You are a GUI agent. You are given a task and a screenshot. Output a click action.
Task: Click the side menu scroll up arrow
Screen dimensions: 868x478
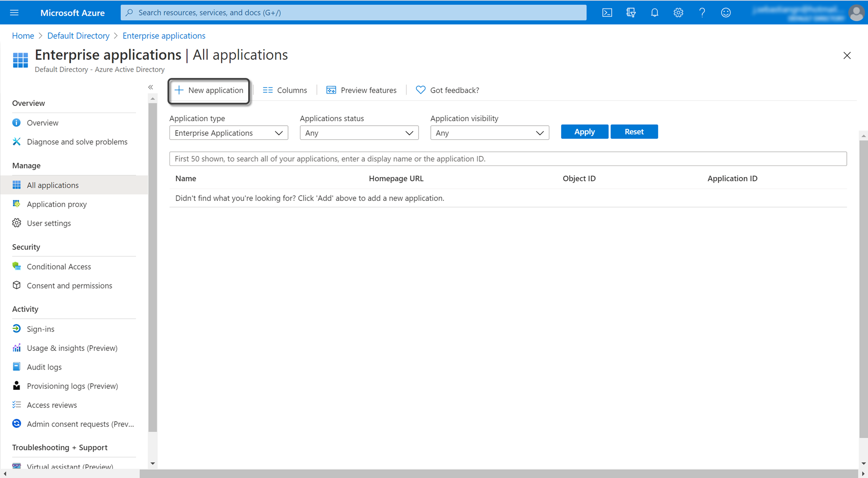coord(153,99)
